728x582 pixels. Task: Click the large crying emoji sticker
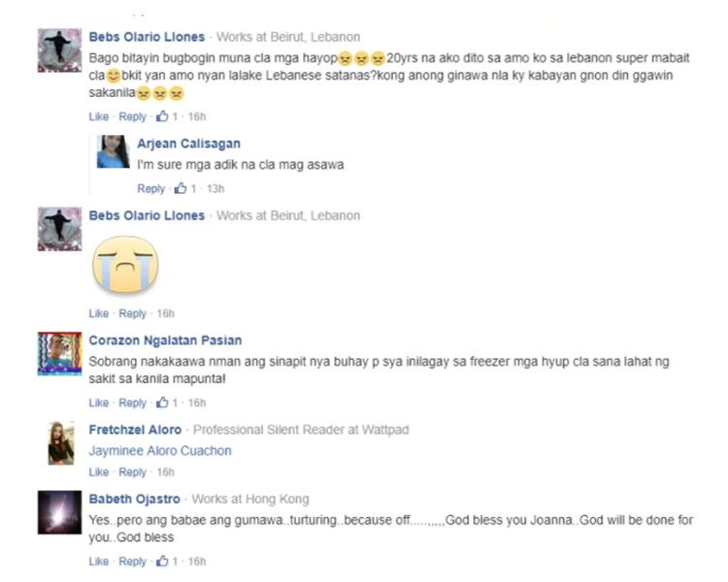pyautogui.click(x=125, y=265)
